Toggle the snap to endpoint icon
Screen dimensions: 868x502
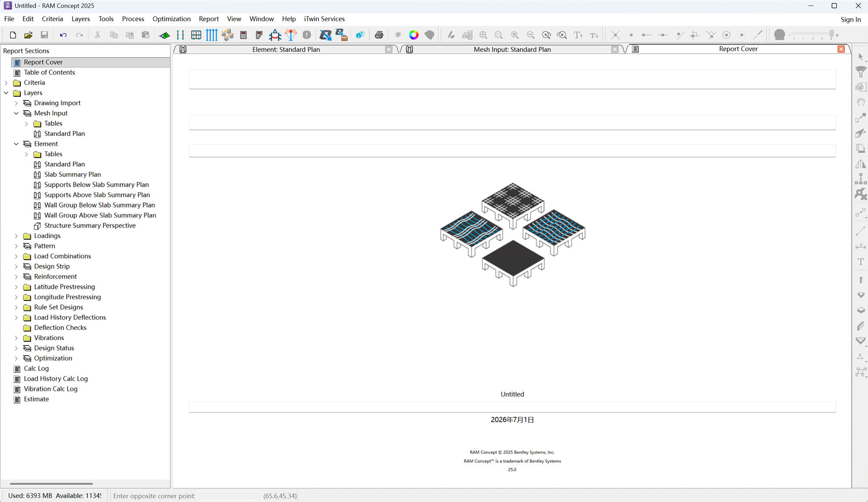647,35
